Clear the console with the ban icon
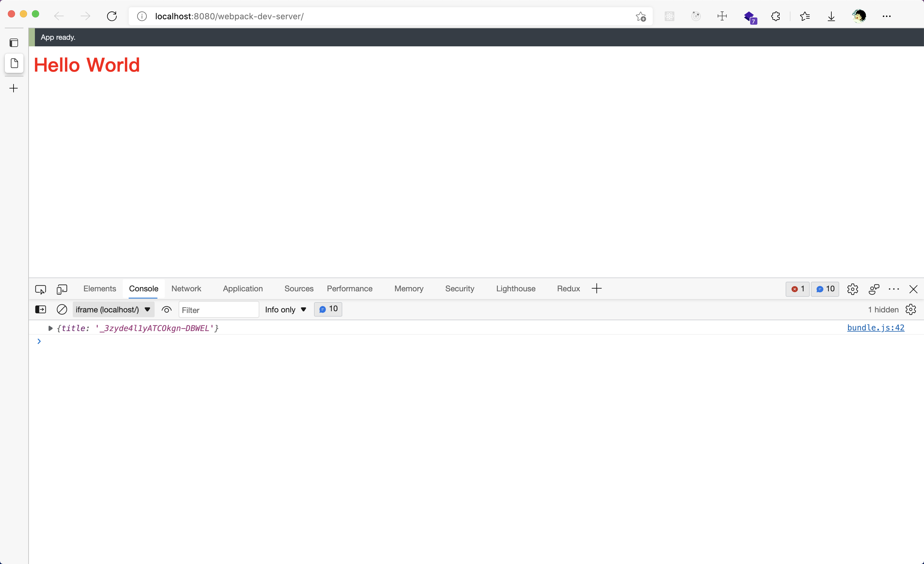924x564 pixels. pyautogui.click(x=62, y=310)
